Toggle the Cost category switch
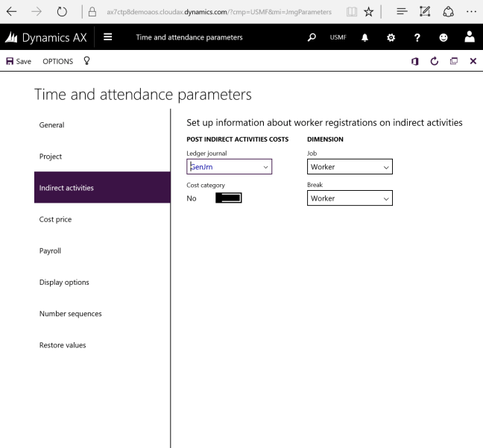This screenshot has width=483, height=448. pyautogui.click(x=229, y=198)
